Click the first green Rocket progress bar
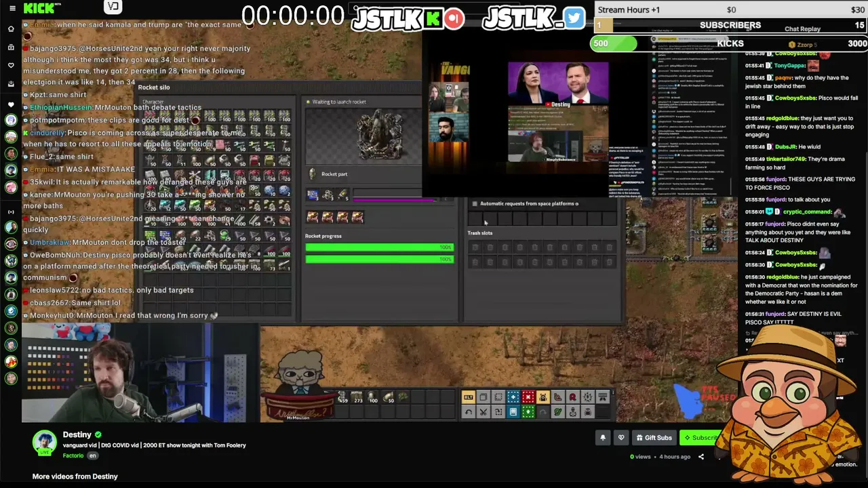The image size is (868, 488). (379, 247)
